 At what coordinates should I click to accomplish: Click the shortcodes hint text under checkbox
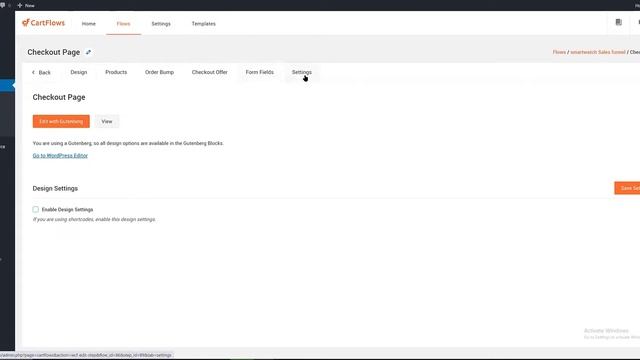coord(94,220)
